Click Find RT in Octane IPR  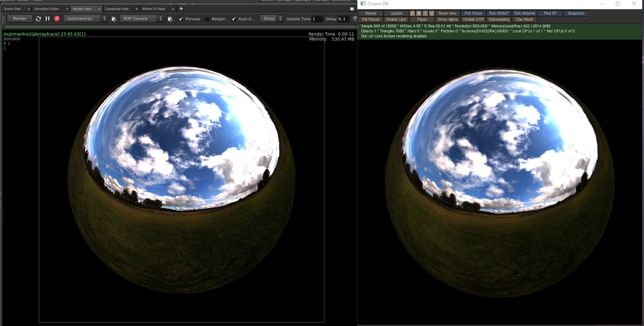tap(550, 14)
